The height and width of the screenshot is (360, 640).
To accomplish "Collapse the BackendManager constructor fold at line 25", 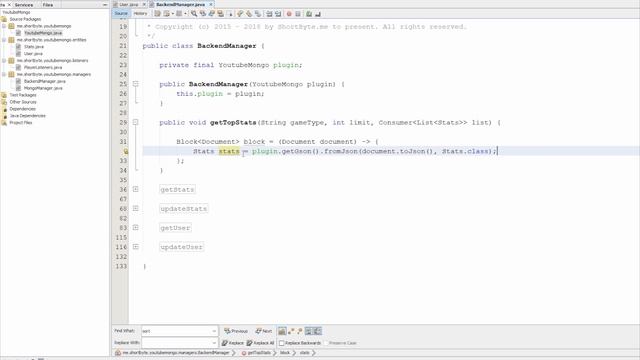I will point(136,84).
